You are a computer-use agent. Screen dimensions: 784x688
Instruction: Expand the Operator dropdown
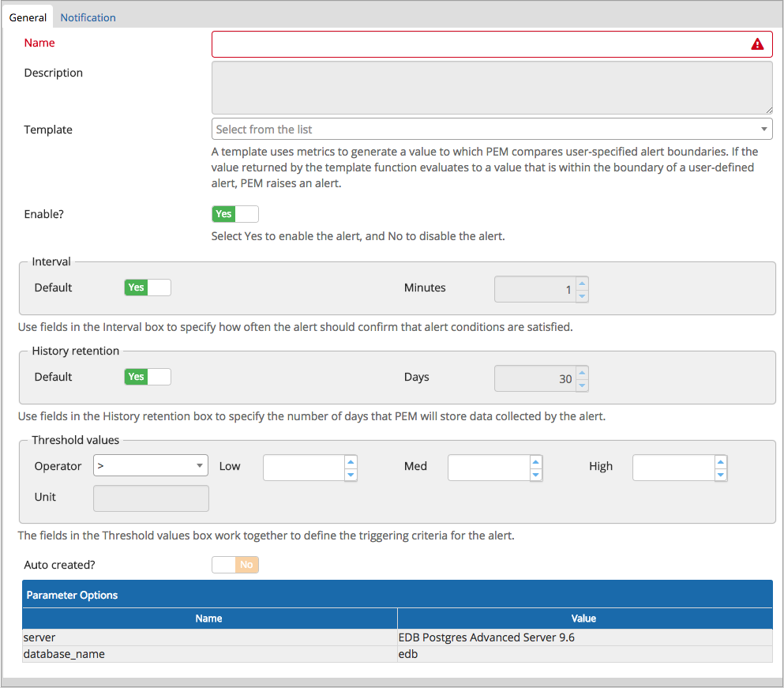(x=150, y=466)
